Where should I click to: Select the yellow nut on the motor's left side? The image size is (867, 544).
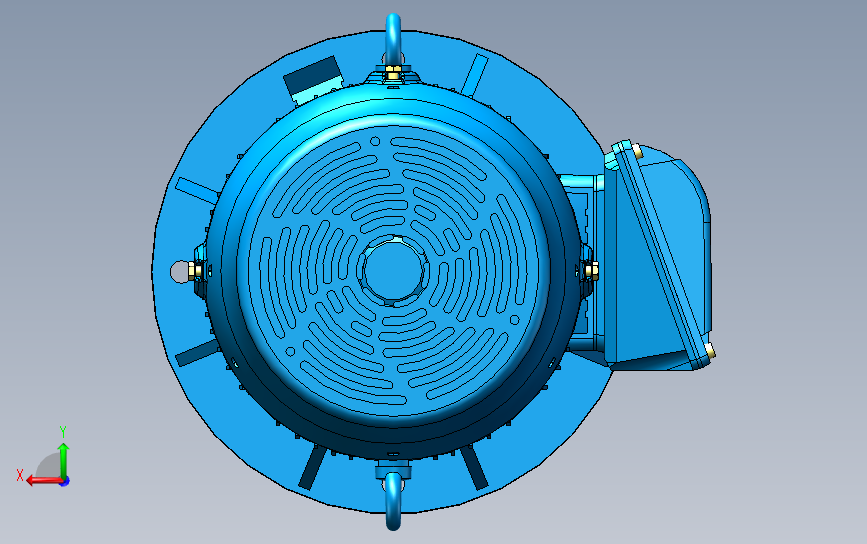pos(195,270)
